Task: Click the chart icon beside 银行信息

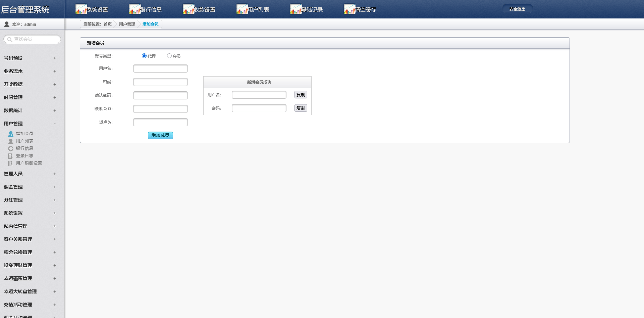Action: [135, 9]
